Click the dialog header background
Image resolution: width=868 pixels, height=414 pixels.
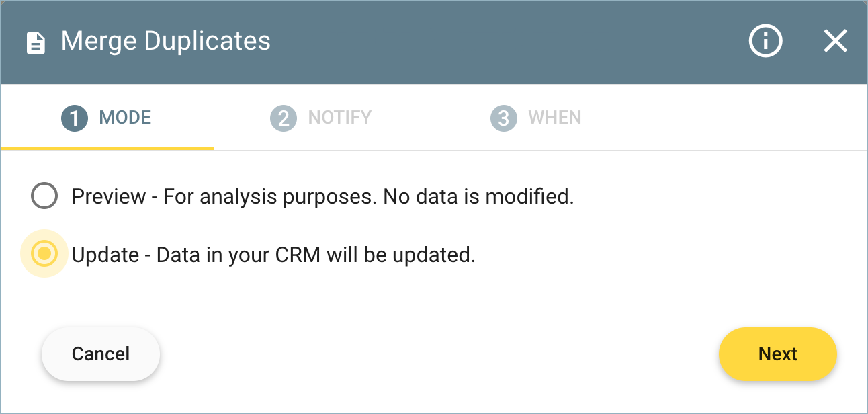click(x=470, y=41)
